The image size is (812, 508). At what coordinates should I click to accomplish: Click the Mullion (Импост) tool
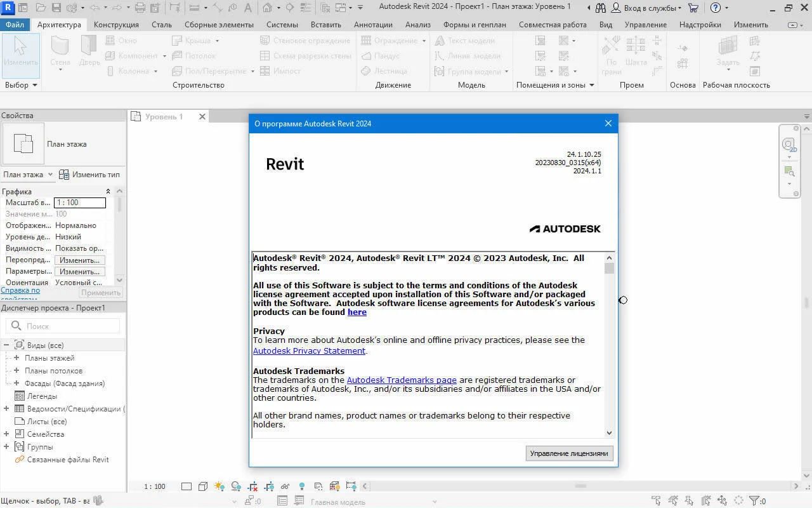pyautogui.click(x=280, y=71)
